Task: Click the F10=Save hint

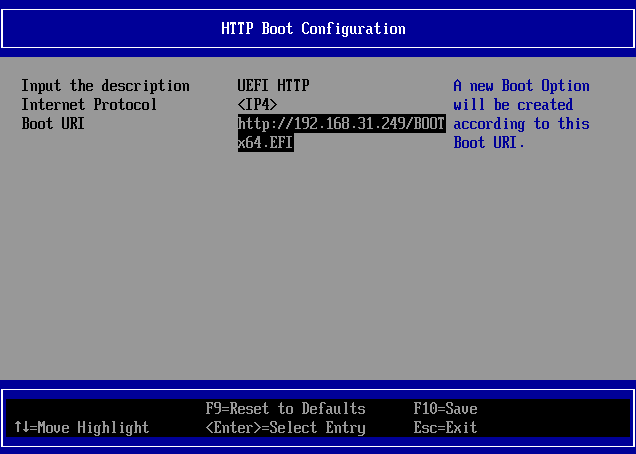Action: coord(445,409)
